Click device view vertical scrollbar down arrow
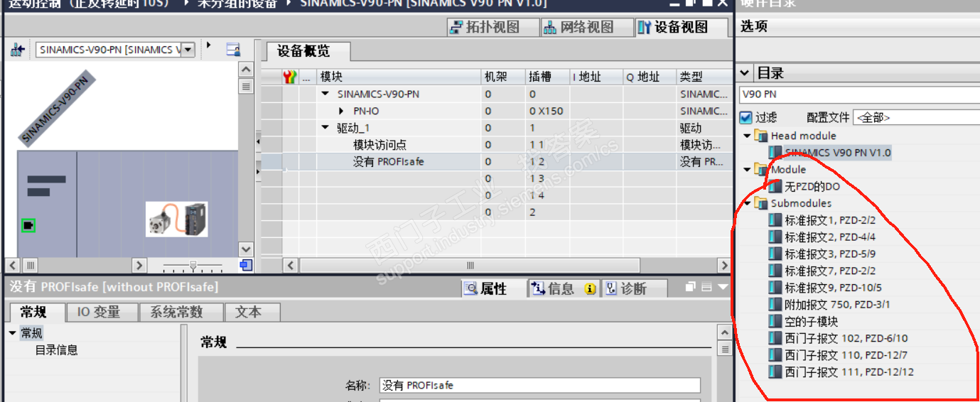 tap(246, 249)
